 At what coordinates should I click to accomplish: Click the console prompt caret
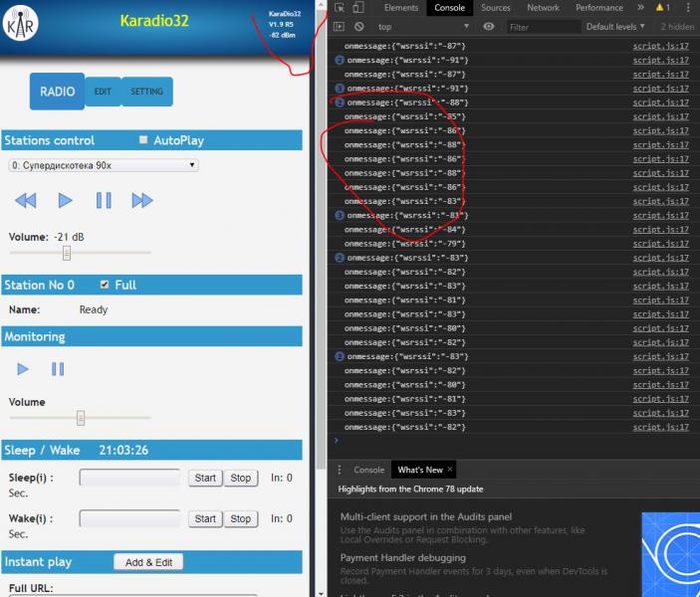(x=337, y=440)
